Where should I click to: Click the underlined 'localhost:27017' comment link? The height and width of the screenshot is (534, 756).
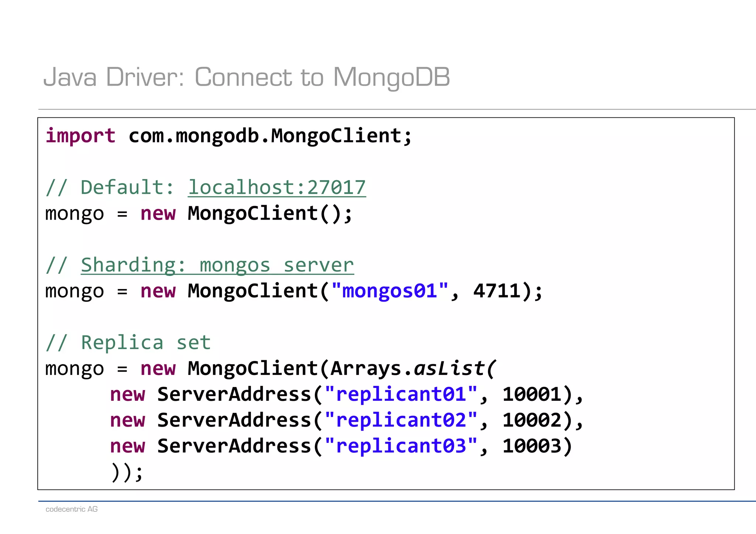[277, 187]
